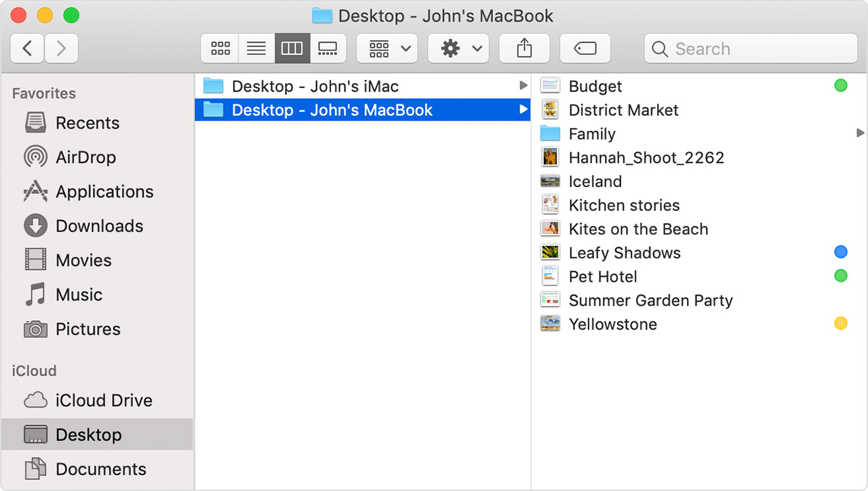Screen dimensions: 868x491
Task: Click the folder icon in the window title
Action: [322, 15]
